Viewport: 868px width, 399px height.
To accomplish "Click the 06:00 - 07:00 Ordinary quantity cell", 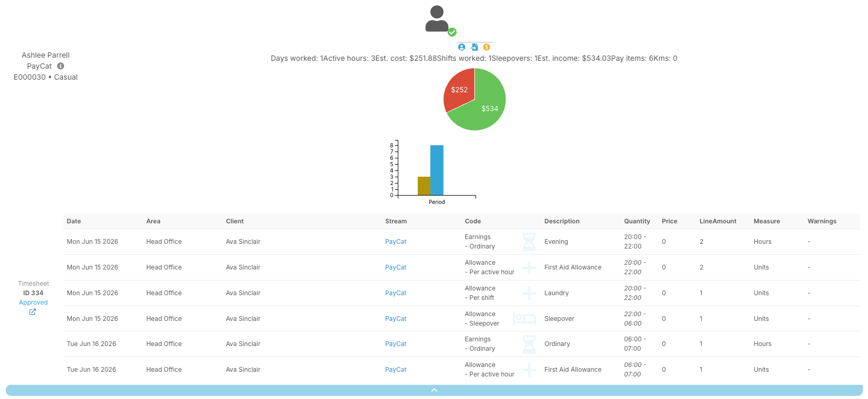I will (x=635, y=344).
